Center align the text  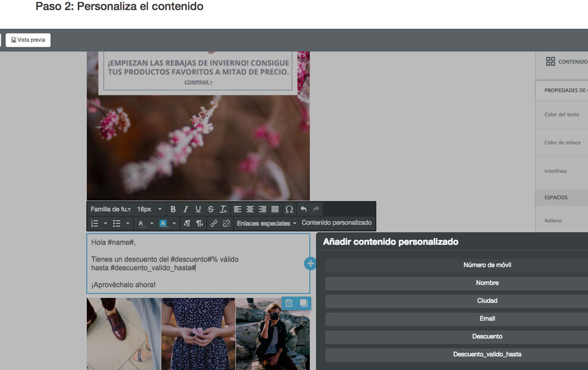pyautogui.click(x=250, y=209)
